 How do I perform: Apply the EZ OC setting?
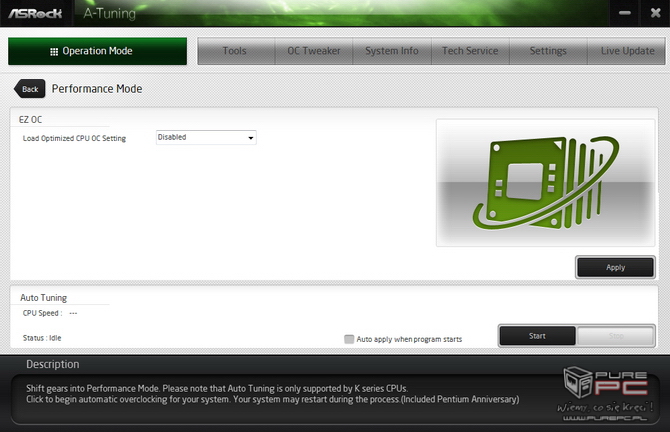(615, 267)
